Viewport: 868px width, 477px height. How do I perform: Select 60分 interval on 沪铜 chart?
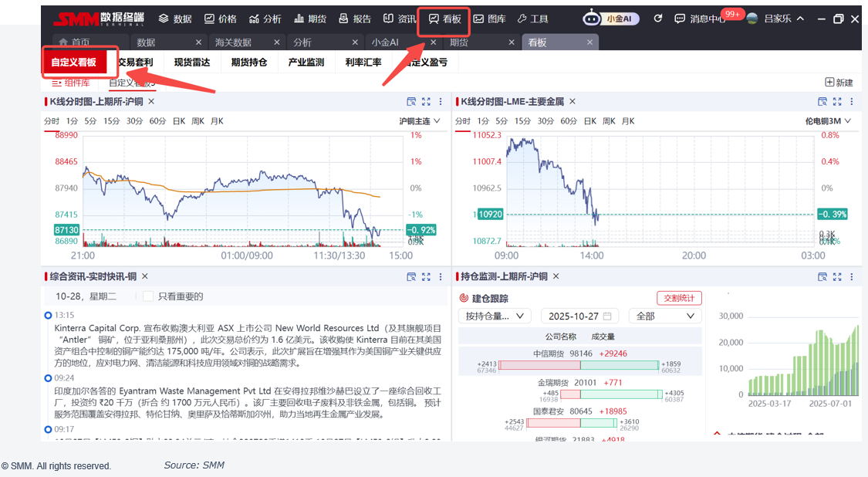coord(157,120)
